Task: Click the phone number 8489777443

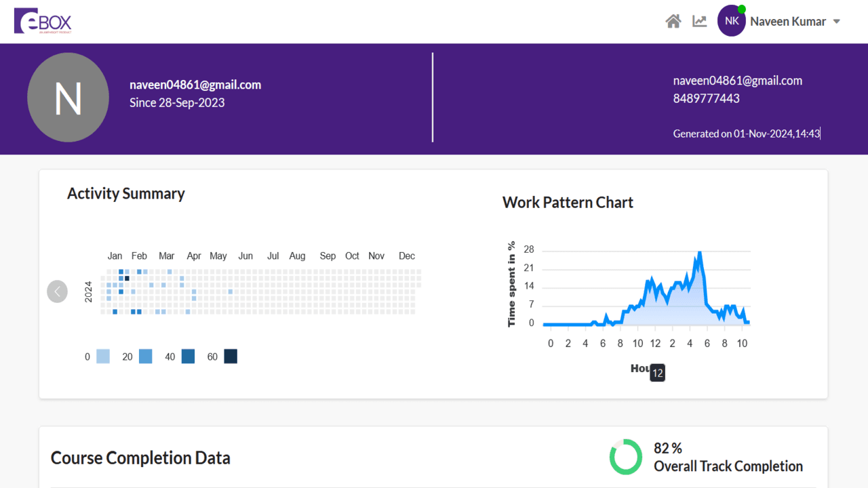Action: point(706,98)
